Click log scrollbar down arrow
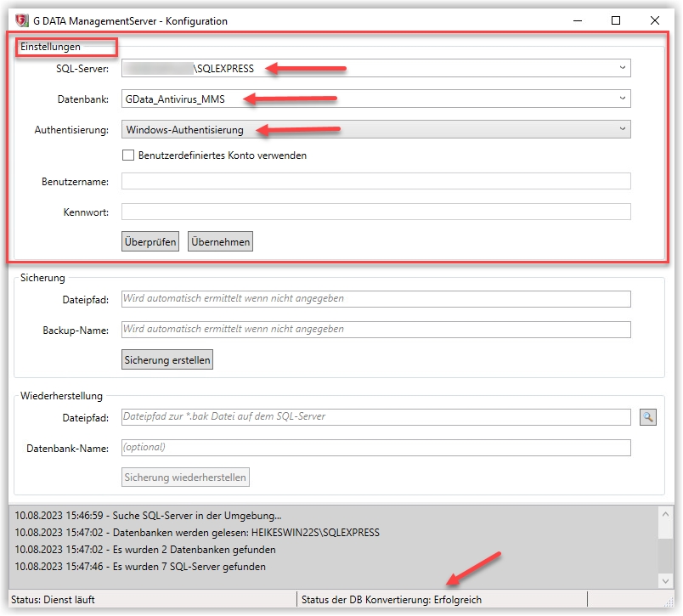The image size is (683, 616). click(x=665, y=580)
